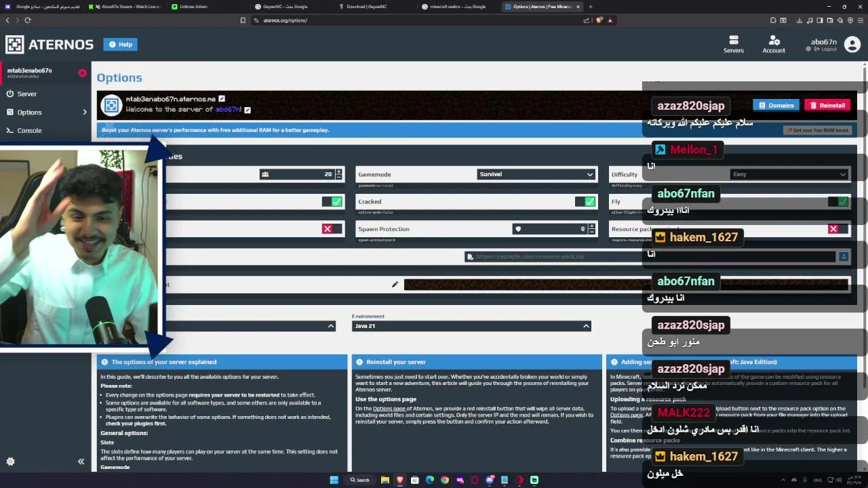Open the Environment Java 21 dropdown

pos(471,326)
